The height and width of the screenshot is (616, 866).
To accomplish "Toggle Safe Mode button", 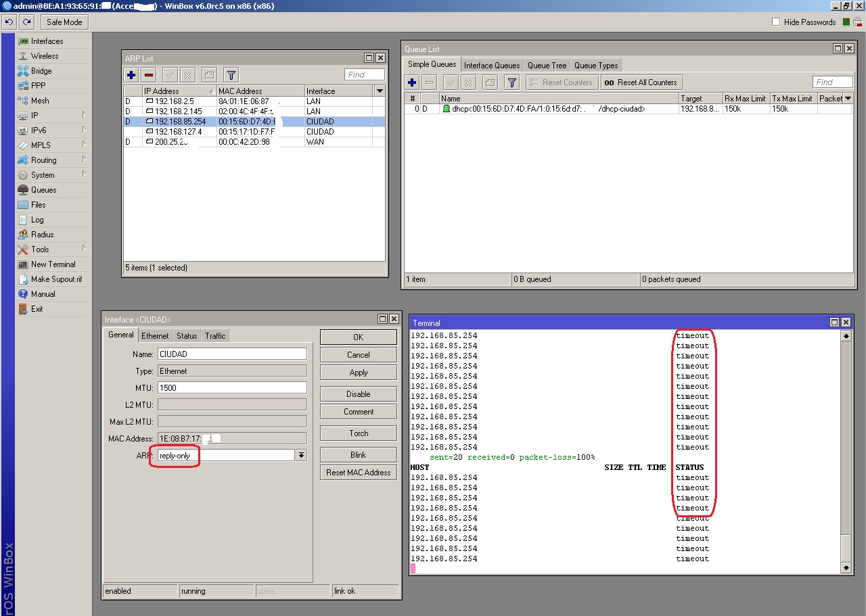I will pos(64,22).
